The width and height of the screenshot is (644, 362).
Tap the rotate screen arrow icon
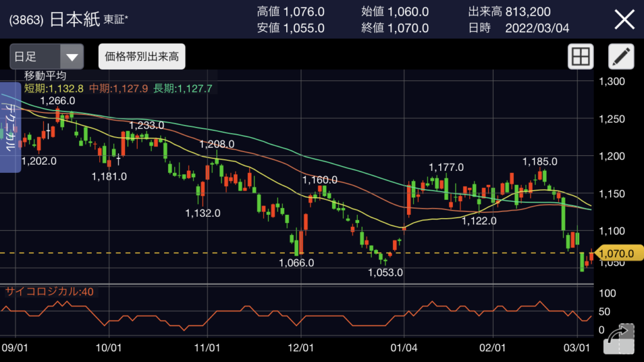(x=619, y=338)
